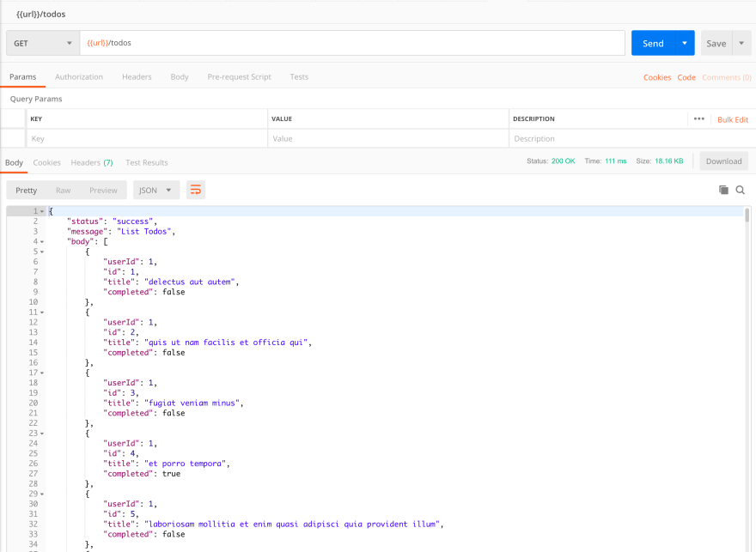Click the "laboriosam mollitia et enim" title value

point(292,524)
